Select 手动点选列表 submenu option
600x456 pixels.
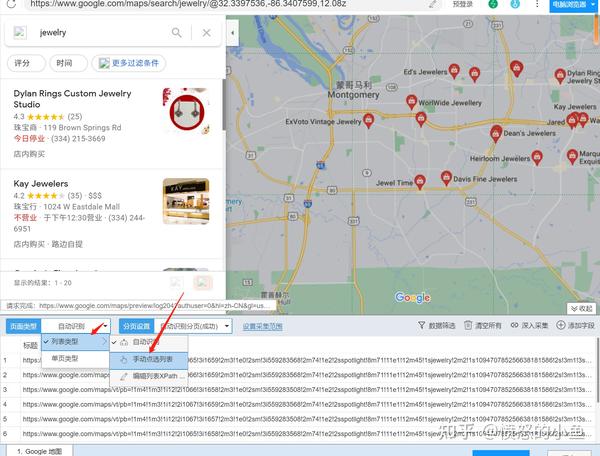[149, 360]
